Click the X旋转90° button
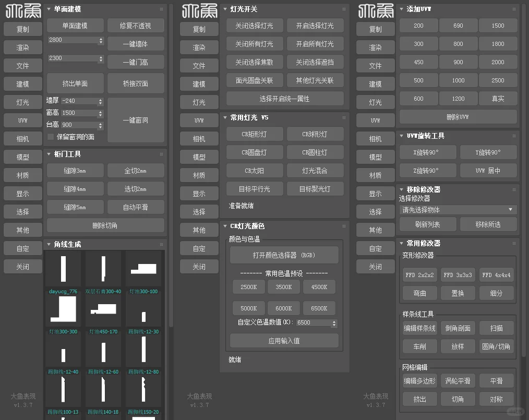 pos(428,152)
